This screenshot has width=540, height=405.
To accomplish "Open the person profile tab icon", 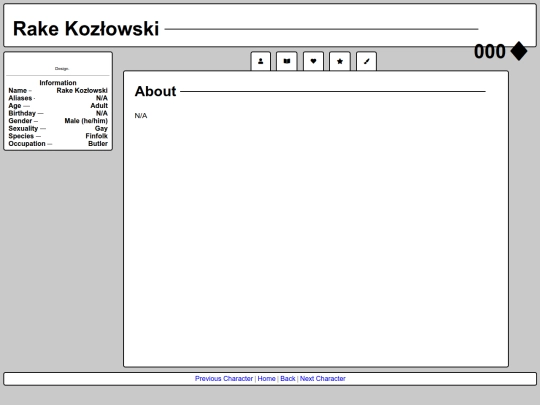I will [261, 61].
